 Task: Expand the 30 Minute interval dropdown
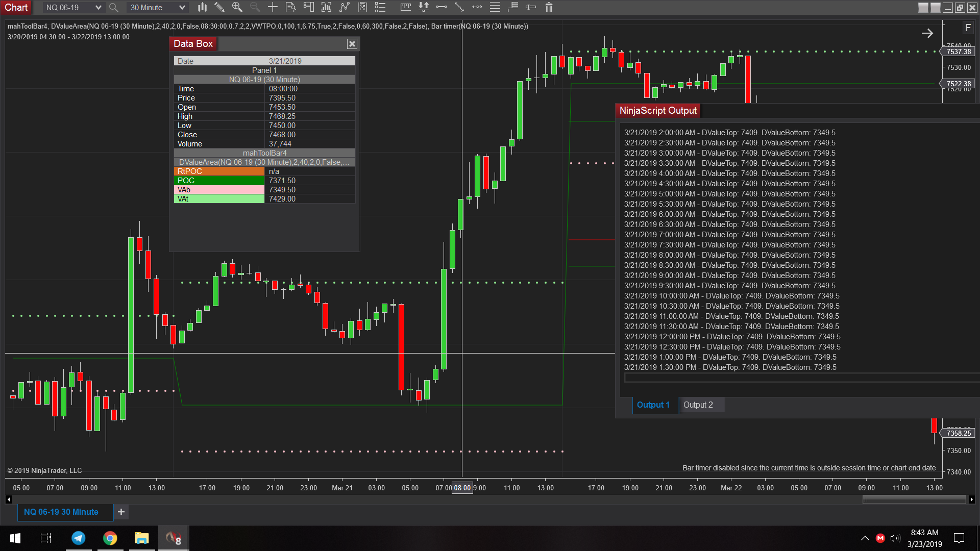pyautogui.click(x=182, y=8)
